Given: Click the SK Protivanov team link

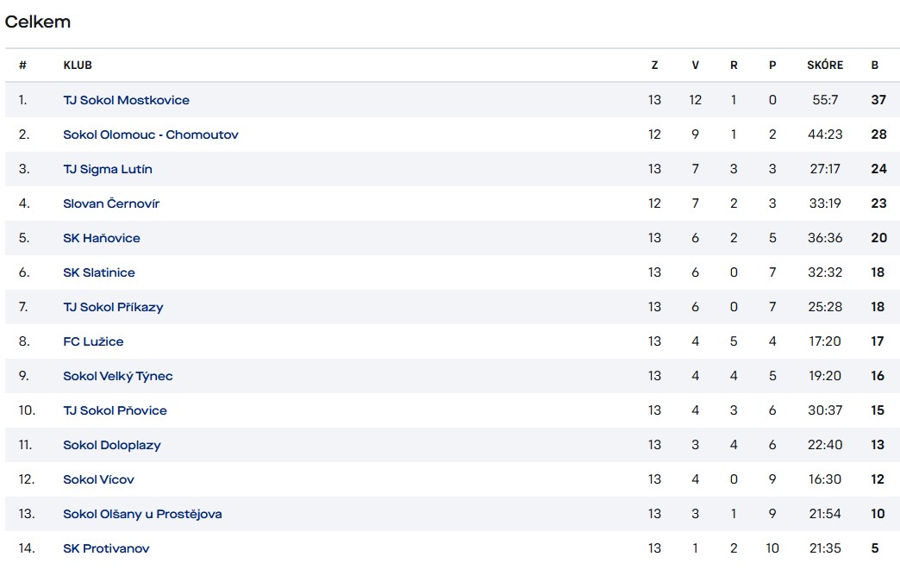Looking at the screenshot, I should point(106,548).
